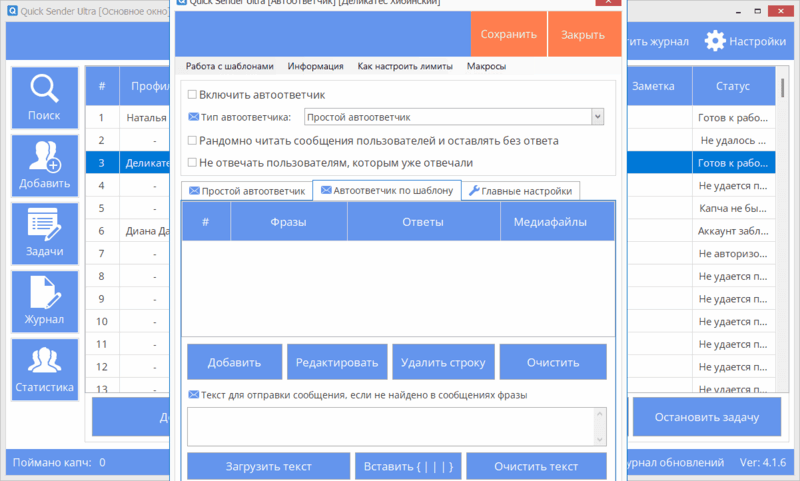Click the fallback message text field

tap(396, 425)
